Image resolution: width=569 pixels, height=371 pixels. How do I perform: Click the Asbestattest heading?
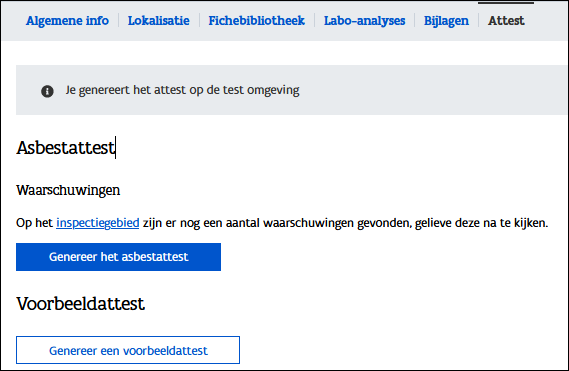[x=65, y=147]
